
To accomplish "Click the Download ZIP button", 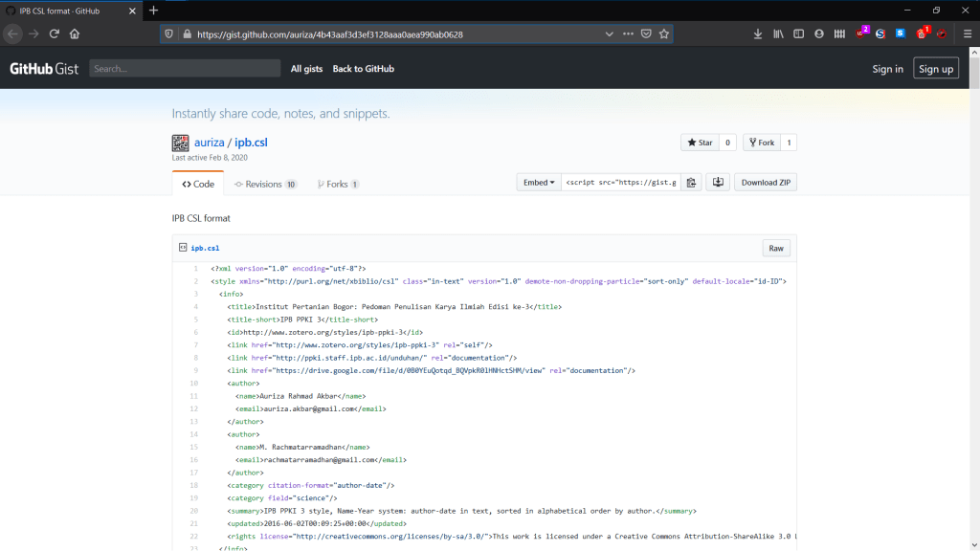I will 765,183.
